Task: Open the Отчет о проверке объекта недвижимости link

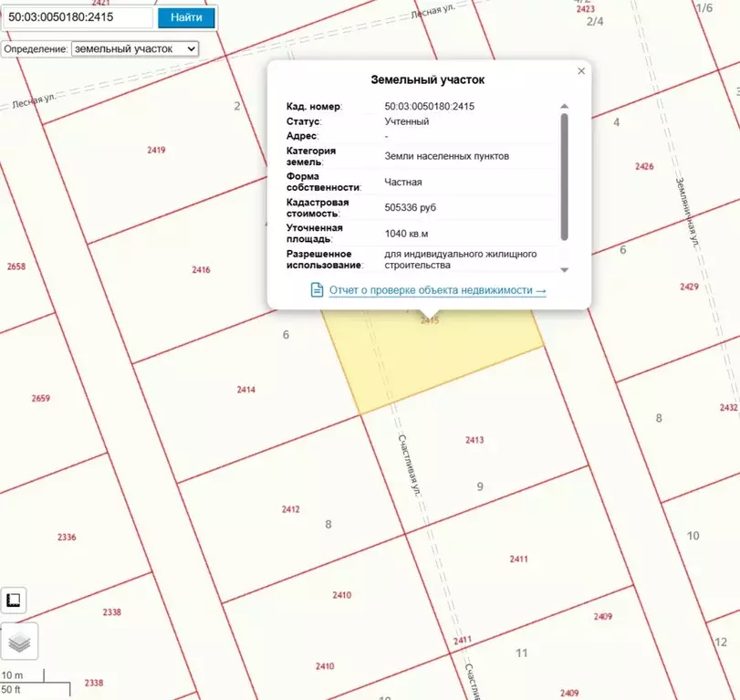Action: pos(437,290)
